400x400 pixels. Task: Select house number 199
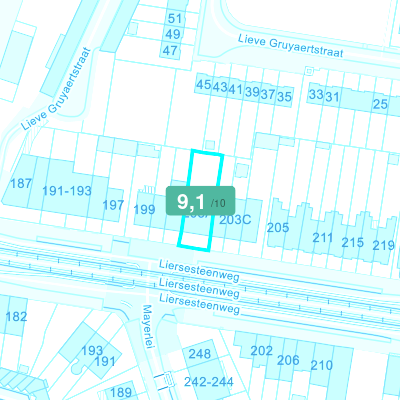tap(144, 210)
